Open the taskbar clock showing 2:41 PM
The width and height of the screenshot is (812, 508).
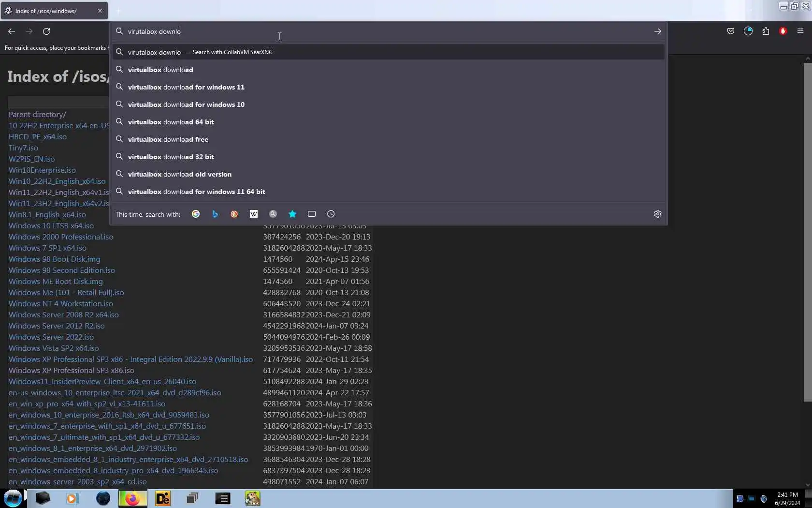tap(787, 499)
